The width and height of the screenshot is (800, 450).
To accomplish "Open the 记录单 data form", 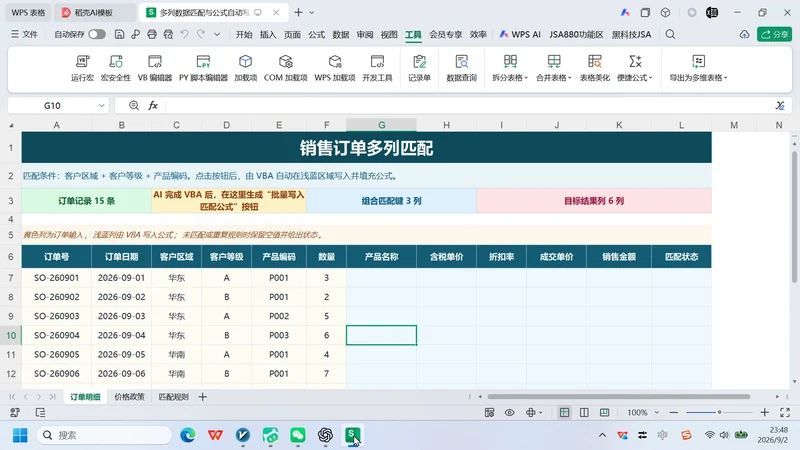I will tap(419, 68).
